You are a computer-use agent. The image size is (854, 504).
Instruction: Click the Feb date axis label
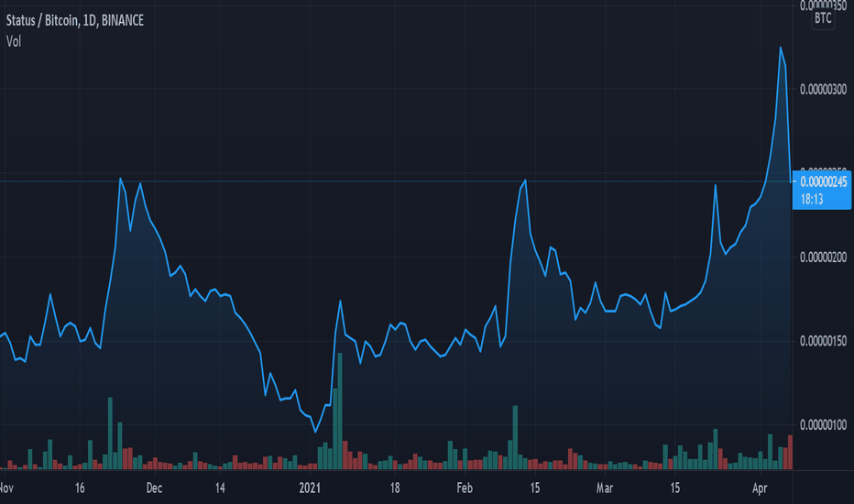pyautogui.click(x=465, y=488)
